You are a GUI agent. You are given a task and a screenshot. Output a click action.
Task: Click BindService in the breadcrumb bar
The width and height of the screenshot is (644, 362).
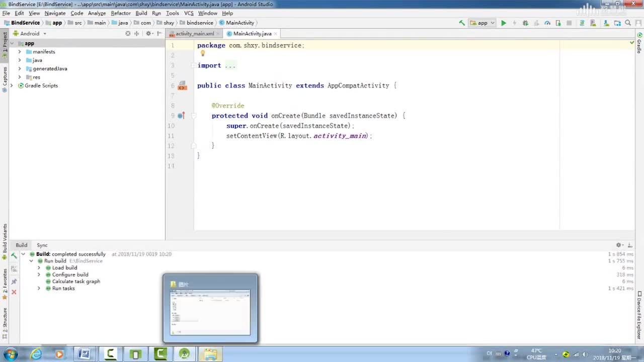tap(21, 23)
